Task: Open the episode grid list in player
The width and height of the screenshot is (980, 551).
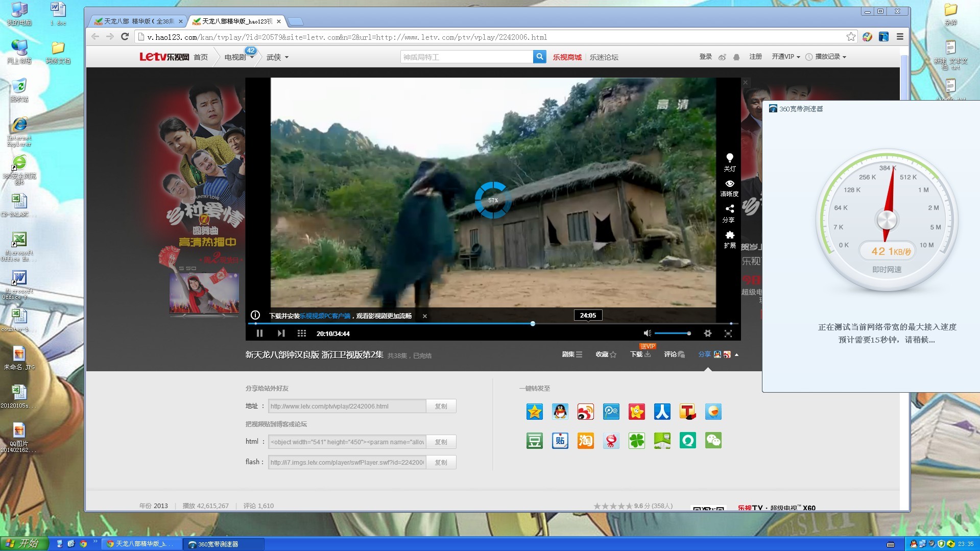Action: tap(302, 333)
